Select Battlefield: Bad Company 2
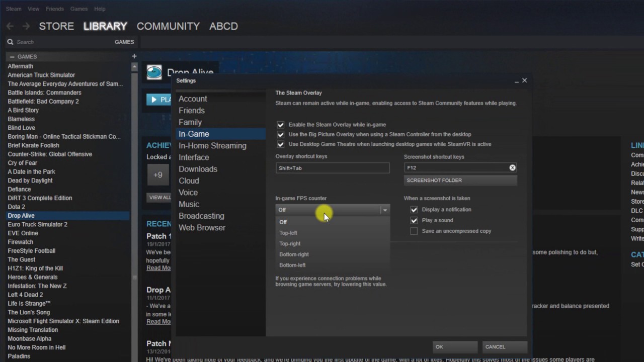This screenshot has width=644, height=362. (43, 102)
